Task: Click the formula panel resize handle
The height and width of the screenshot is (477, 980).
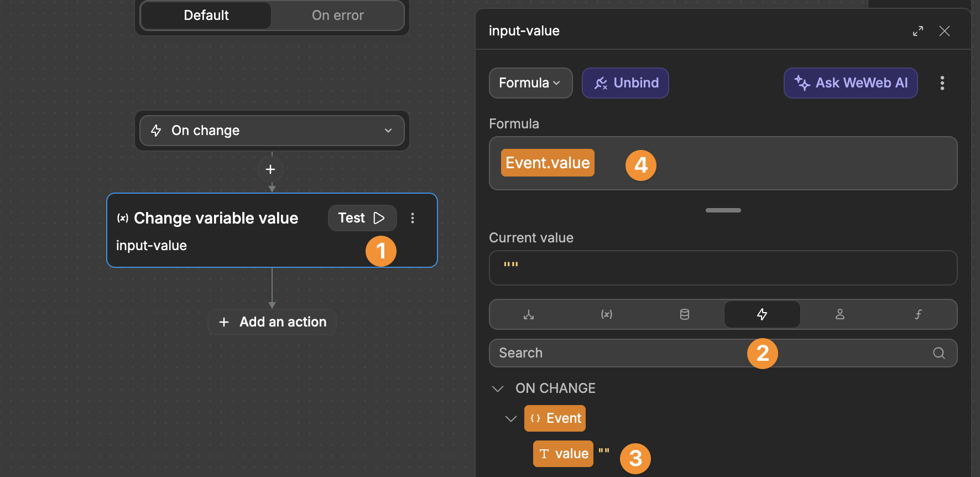Action: [723, 210]
